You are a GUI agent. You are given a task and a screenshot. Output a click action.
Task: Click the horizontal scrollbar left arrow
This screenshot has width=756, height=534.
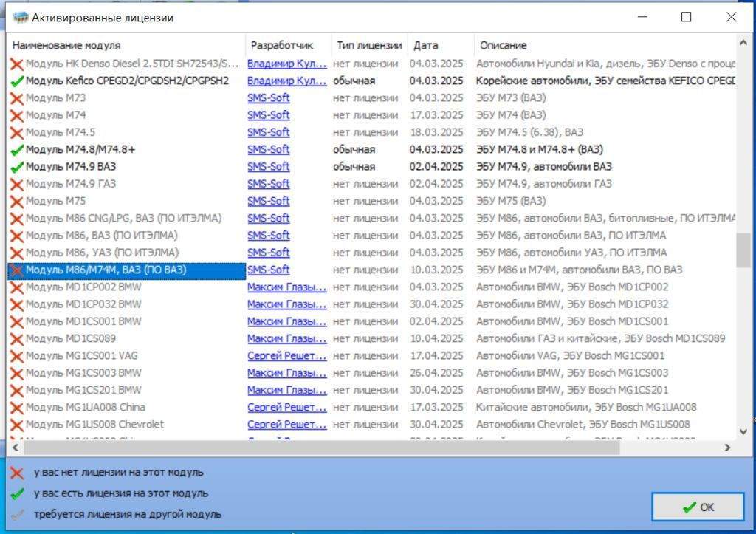tap(16, 448)
